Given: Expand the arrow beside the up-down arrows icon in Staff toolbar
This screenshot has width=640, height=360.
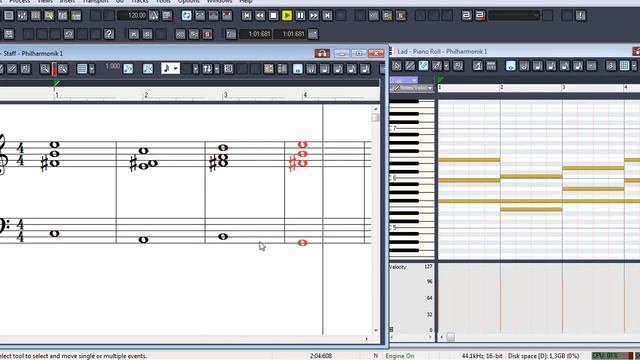Looking at the screenshot, I should [217, 69].
